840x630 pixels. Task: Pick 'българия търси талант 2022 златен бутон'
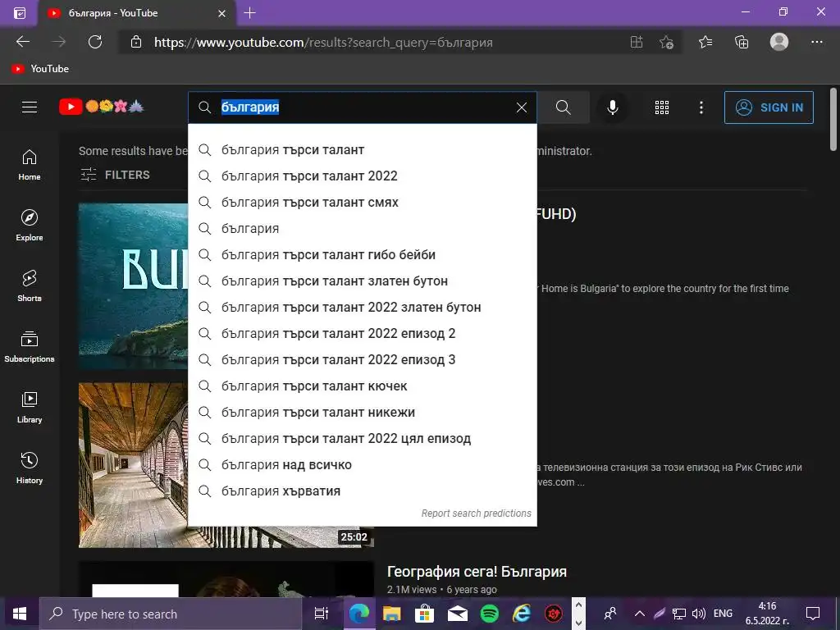362,308
